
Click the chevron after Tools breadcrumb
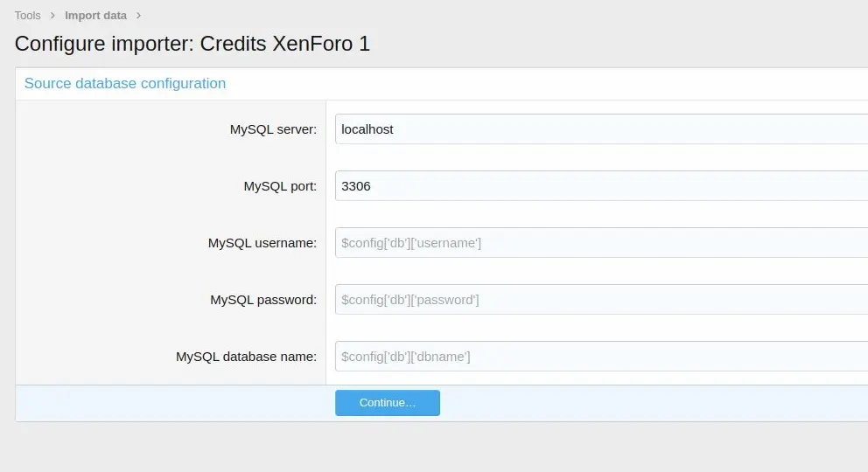coord(52,16)
